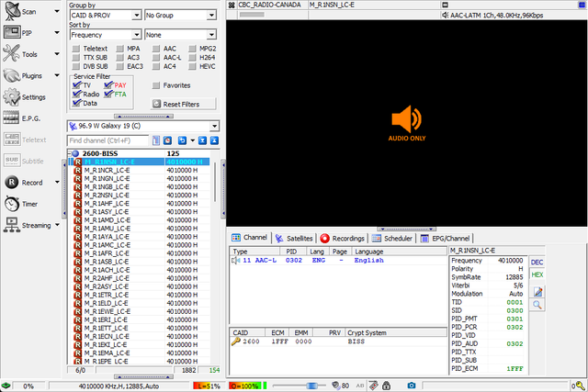
Task: Switch to the Satellites tab
Action: [294, 238]
